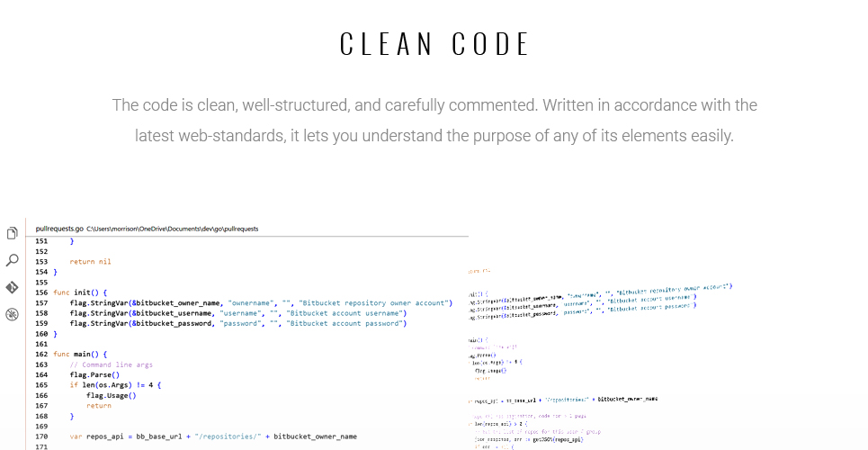Screen dimensions: 868x450
Task: Click the "return nil" statement
Action: click(x=90, y=262)
